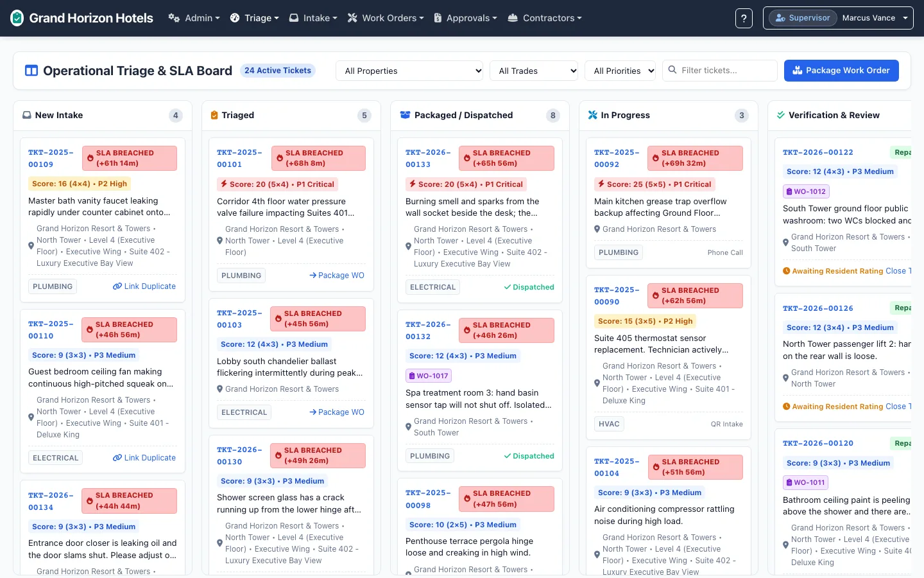The image size is (924, 578).
Task: Click the Filter tickets search field
Action: point(719,71)
